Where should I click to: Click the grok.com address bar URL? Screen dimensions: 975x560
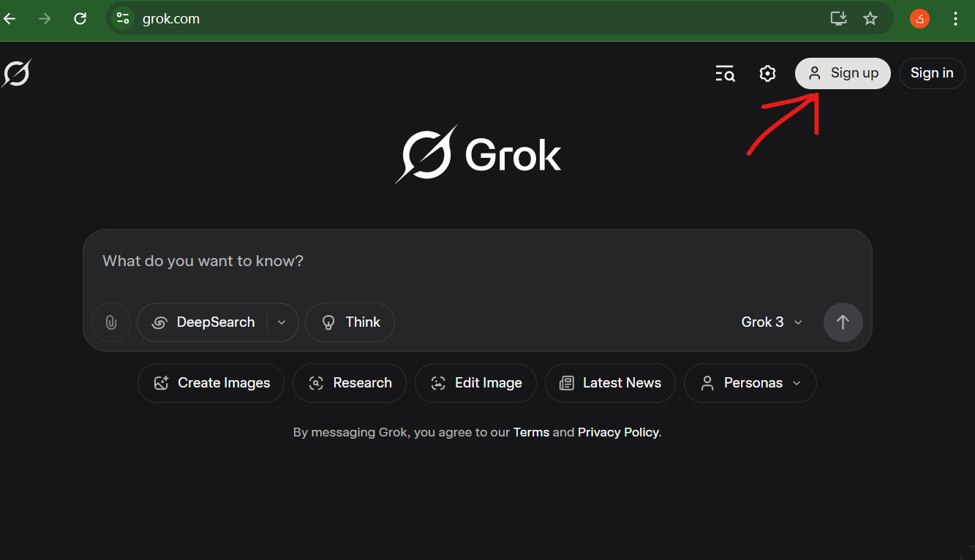coord(171,19)
